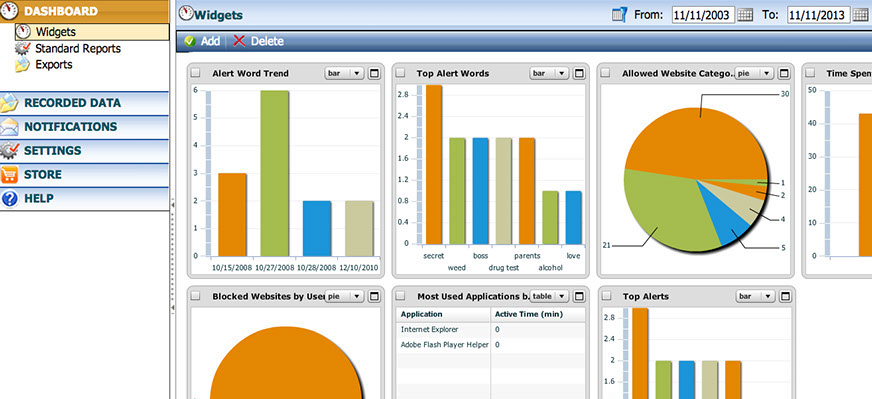Click the Store shopping cart icon
The height and width of the screenshot is (399, 872).
9,175
